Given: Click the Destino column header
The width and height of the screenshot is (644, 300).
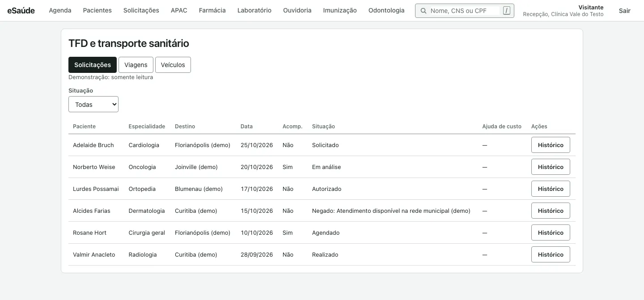Looking at the screenshot, I should point(185,126).
